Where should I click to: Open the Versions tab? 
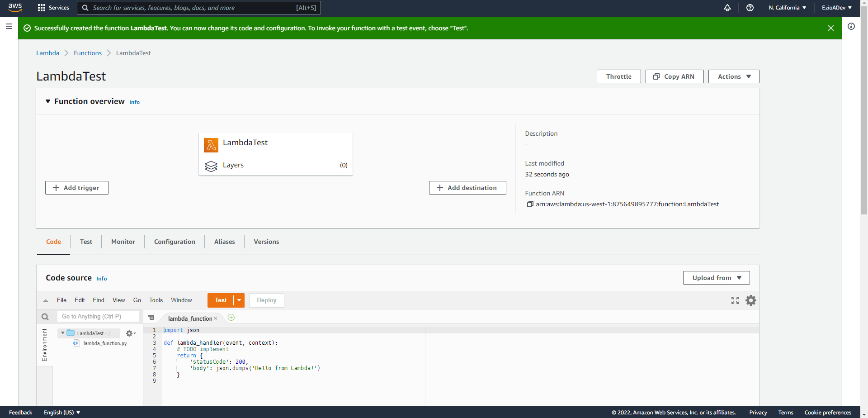[x=266, y=242]
